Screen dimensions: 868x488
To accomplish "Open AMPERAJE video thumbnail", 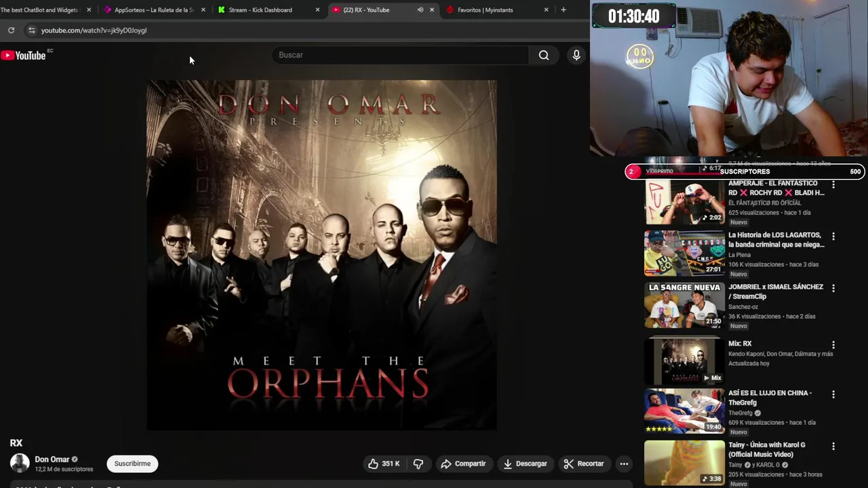I will pyautogui.click(x=684, y=201).
